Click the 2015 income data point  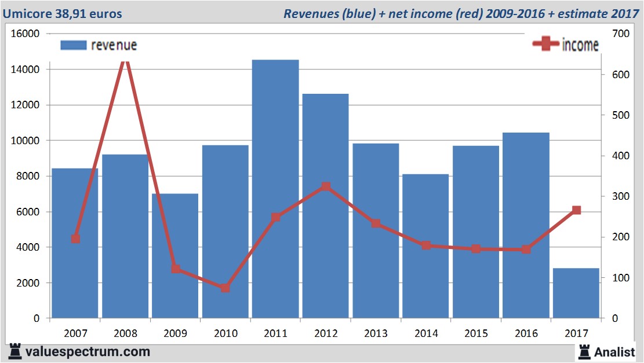coord(476,248)
